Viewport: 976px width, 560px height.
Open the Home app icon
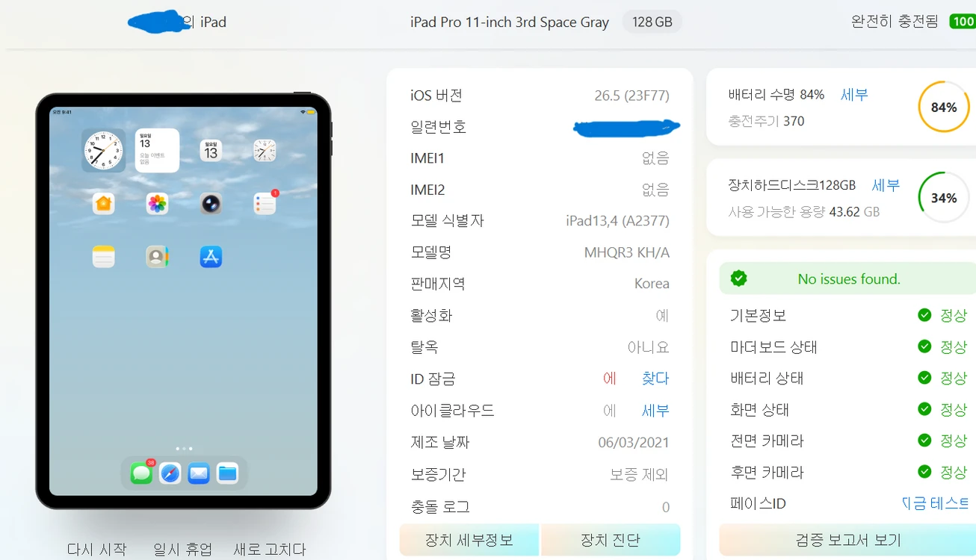point(104,204)
